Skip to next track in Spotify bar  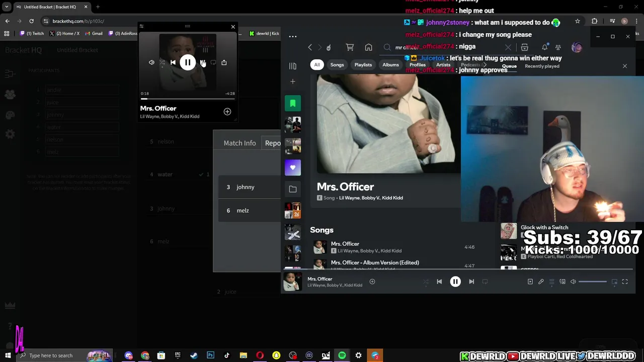pos(471,282)
